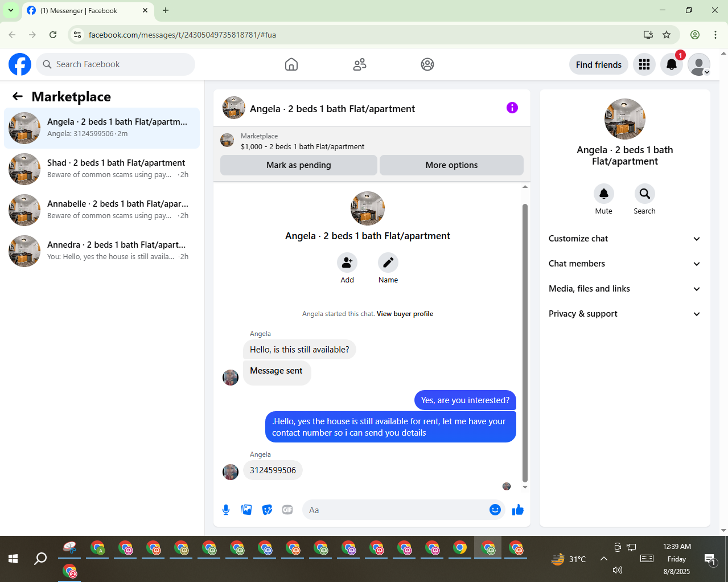
Task: Open the Groups icon in top navigation
Action: click(427, 64)
